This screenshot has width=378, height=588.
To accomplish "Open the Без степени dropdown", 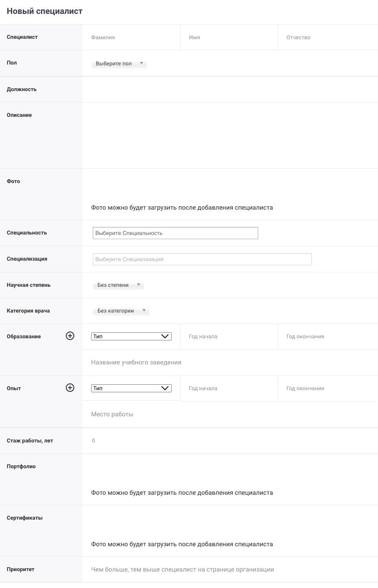I will pyautogui.click(x=118, y=285).
